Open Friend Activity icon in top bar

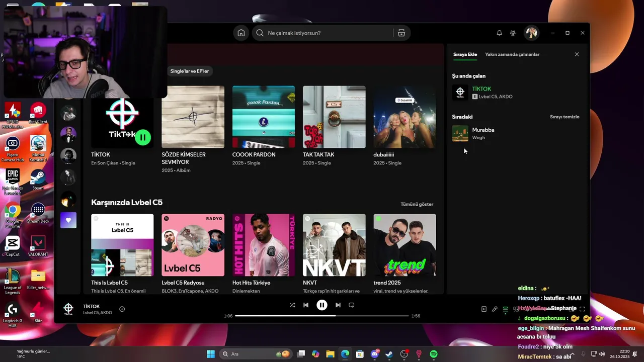pos(513,33)
